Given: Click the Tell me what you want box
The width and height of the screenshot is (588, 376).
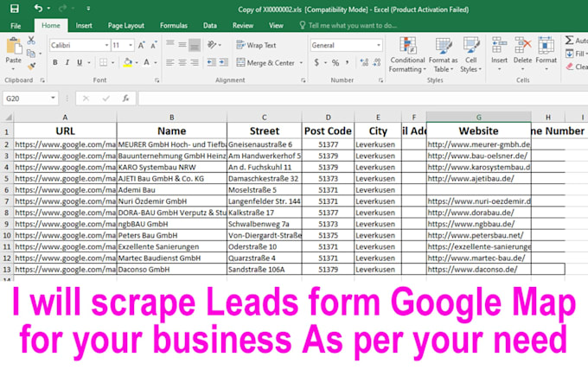Looking at the screenshot, I should click(348, 25).
